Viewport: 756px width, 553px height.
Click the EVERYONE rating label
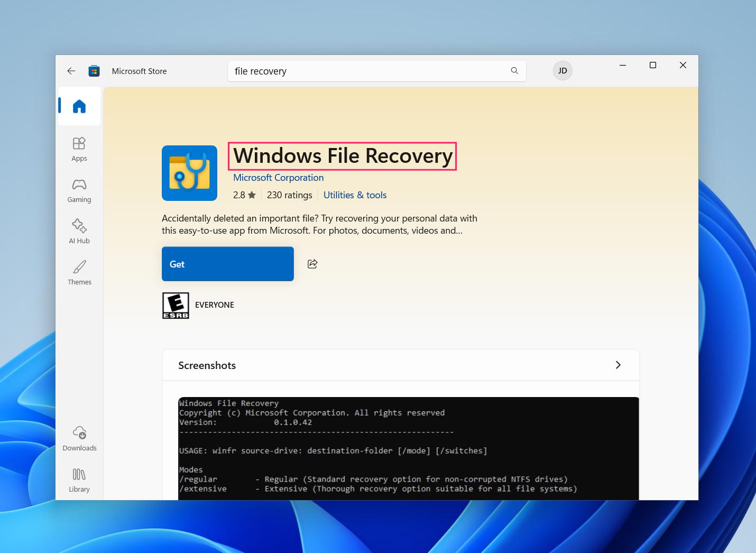click(x=215, y=305)
